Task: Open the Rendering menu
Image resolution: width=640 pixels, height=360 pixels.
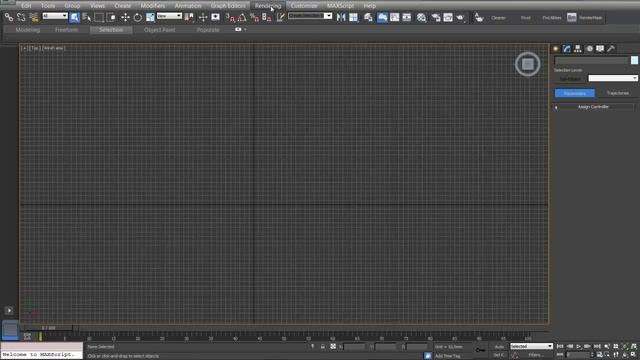Action: (x=268, y=6)
